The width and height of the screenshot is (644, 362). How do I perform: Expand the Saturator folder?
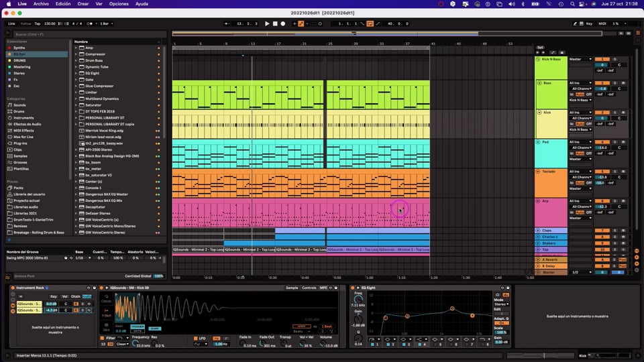pos(76,105)
